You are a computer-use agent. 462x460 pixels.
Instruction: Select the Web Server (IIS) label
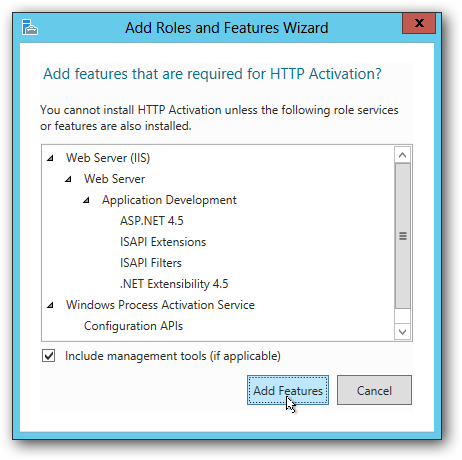108,158
